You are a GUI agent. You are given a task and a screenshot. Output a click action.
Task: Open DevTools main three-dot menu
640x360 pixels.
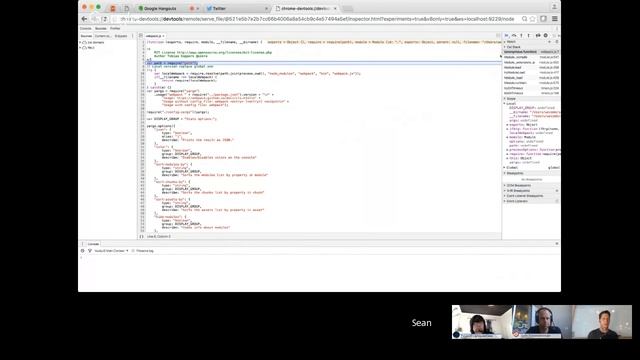557,29
